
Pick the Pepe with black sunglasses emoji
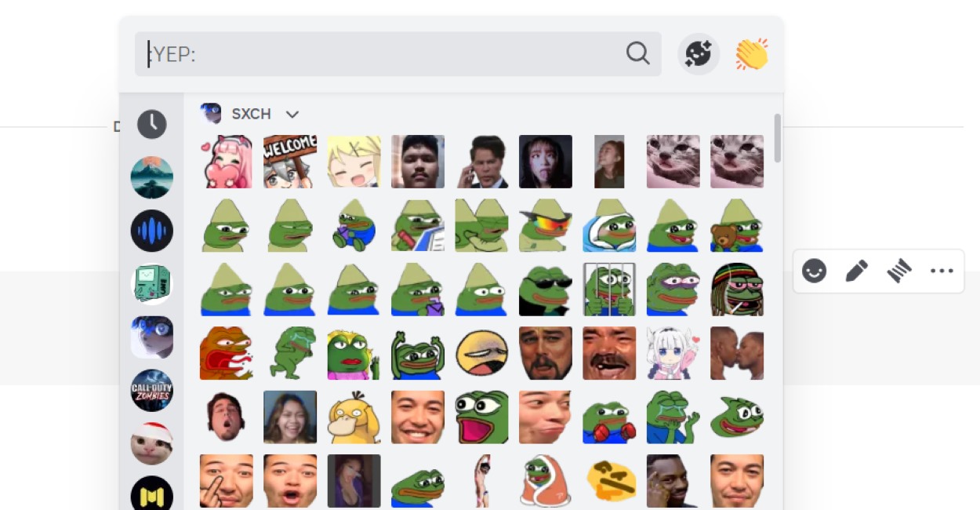pos(546,290)
